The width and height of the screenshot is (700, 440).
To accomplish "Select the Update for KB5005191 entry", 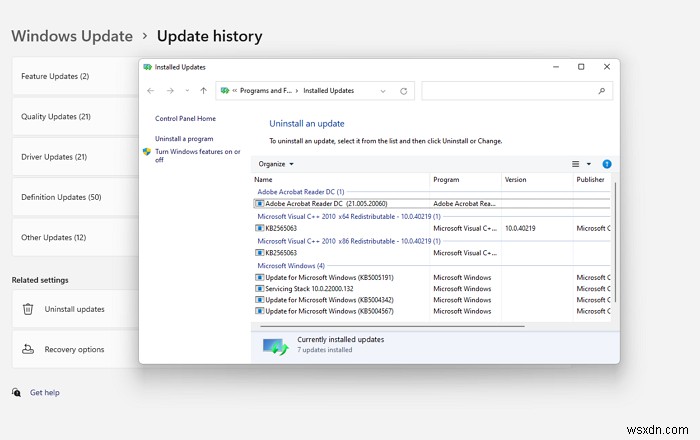I will pyautogui.click(x=329, y=277).
